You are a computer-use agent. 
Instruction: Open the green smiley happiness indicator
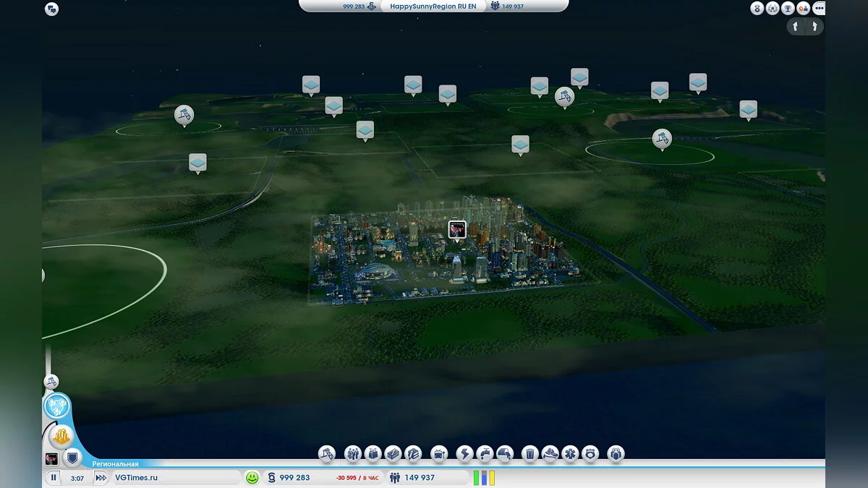(252, 478)
